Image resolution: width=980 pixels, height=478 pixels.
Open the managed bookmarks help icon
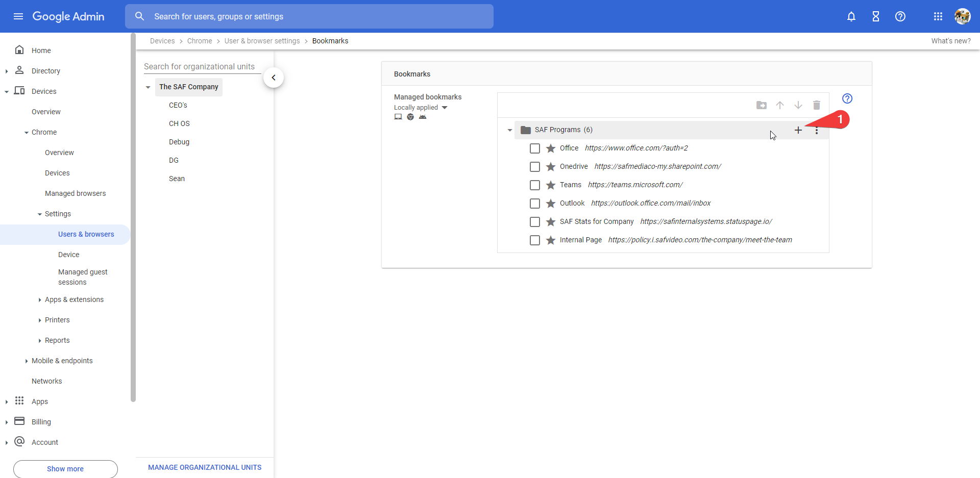point(847,98)
